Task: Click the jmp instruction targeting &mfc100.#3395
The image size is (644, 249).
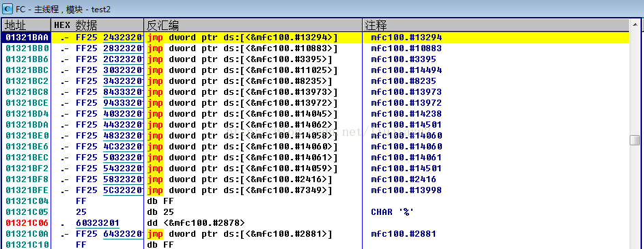Action: tap(240, 59)
